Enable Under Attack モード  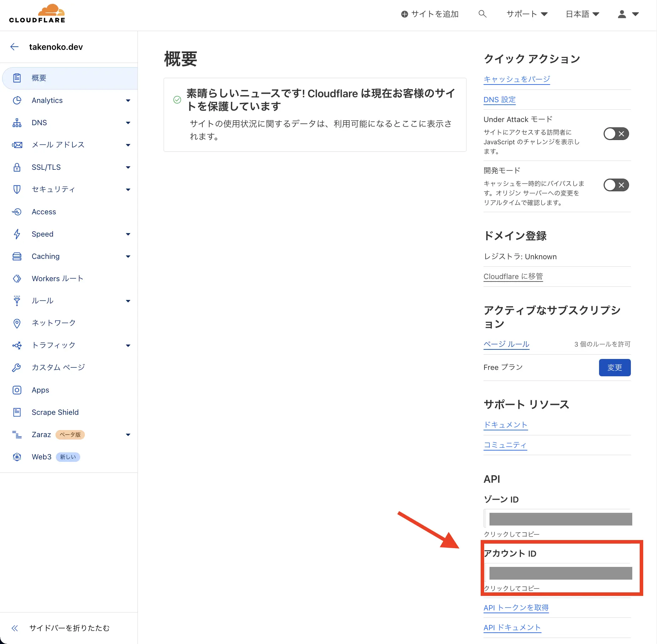(x=616, y=134)
